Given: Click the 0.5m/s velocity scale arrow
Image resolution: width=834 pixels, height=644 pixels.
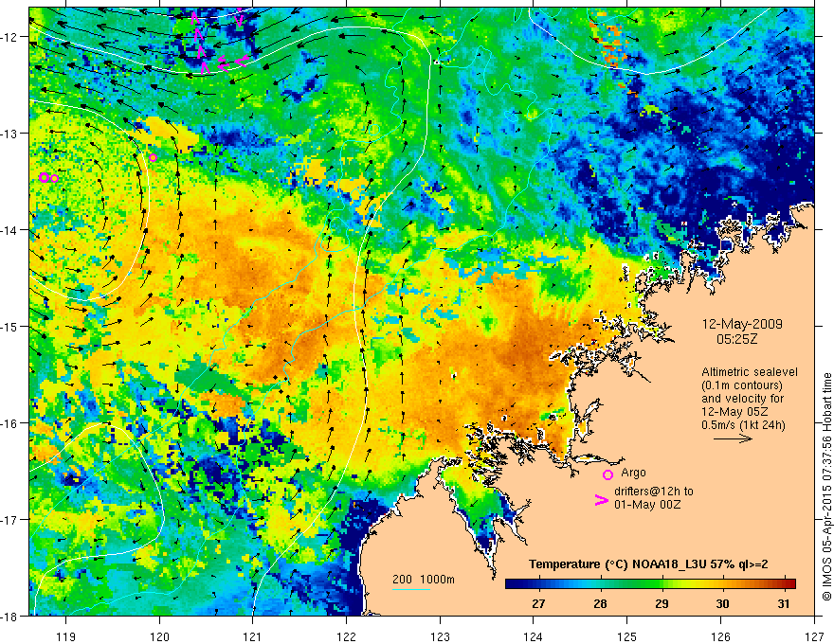Looking at the screenshot, I should pos(733,438).
